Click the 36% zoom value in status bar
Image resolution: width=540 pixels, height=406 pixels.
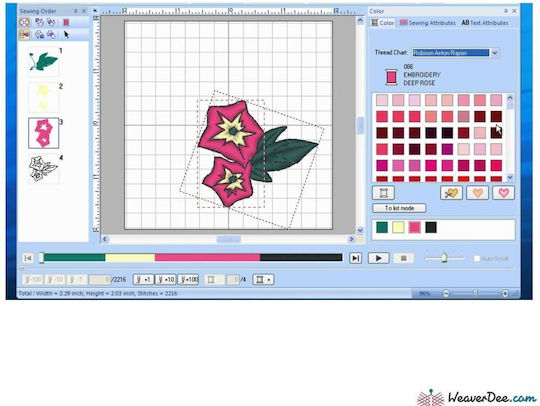tap(425, 294)
